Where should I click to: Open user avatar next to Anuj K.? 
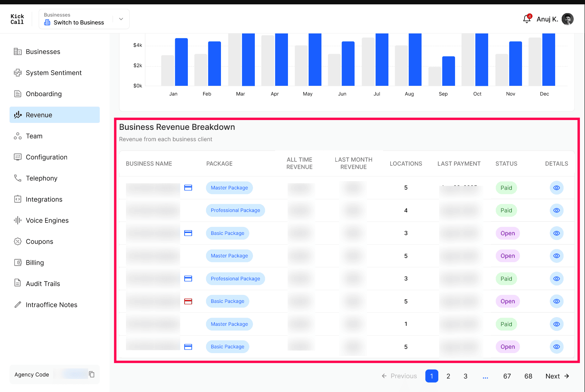coord(568,19)
